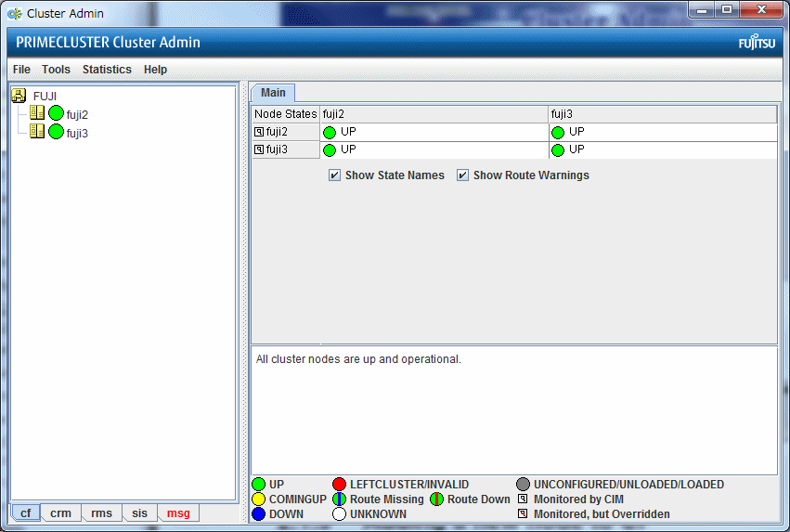Switch to the rms tab

[x=101, y=513]
